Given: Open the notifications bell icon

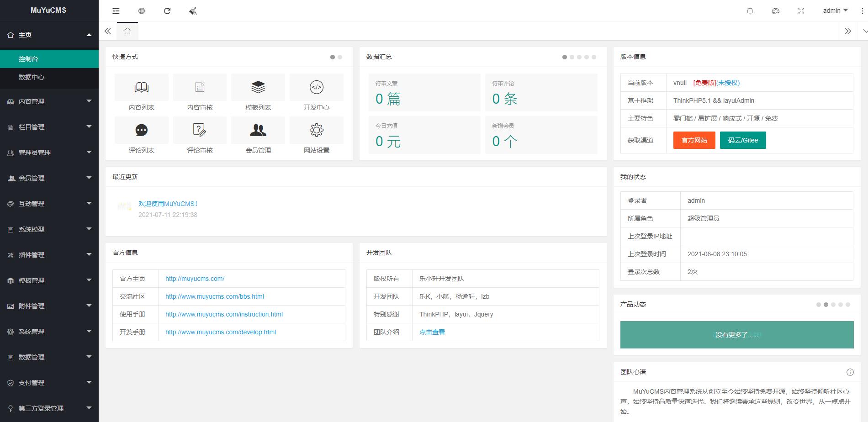Looking at the screenshot, I should click(750, 11).
